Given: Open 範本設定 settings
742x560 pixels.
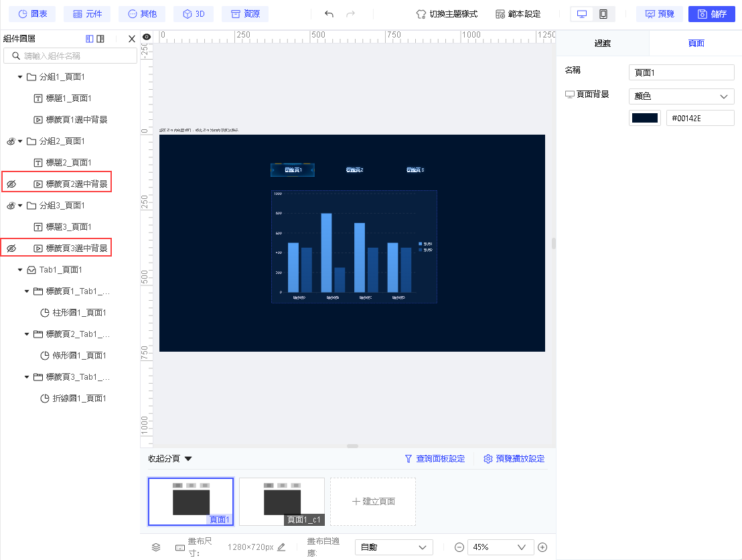Looking at the screenshot, I should [x=518, y=14].
